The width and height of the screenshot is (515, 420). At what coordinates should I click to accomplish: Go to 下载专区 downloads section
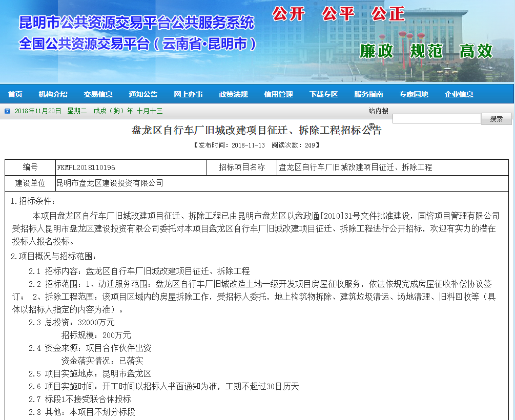tap(323, 94)
